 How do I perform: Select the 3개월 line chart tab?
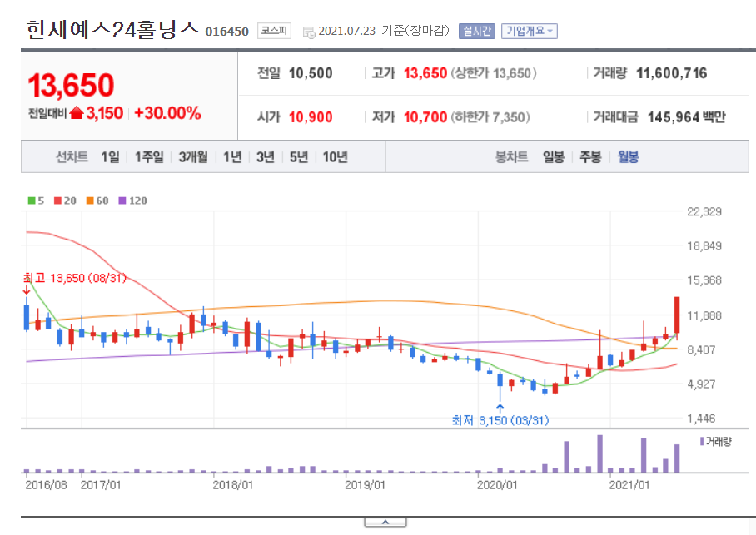click(193, 157)
